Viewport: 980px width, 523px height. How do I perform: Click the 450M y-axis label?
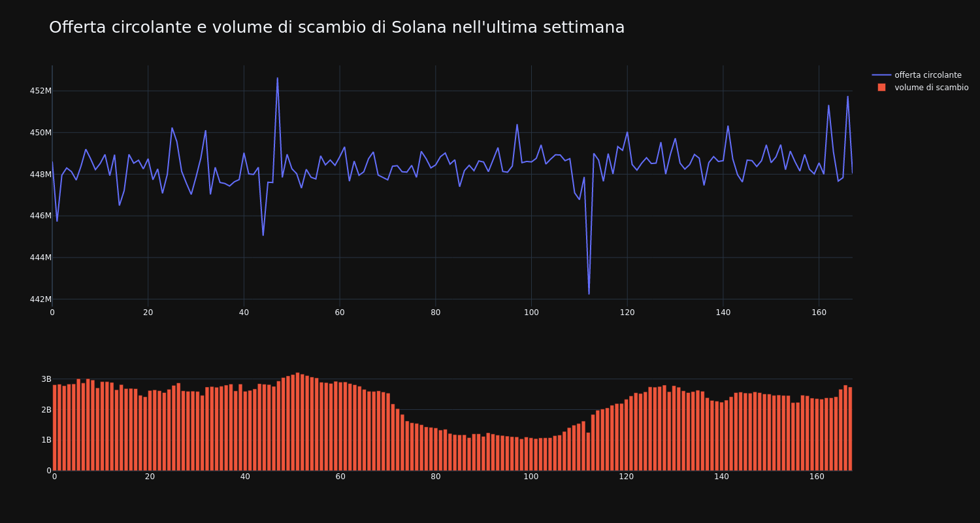coord(41,133)
